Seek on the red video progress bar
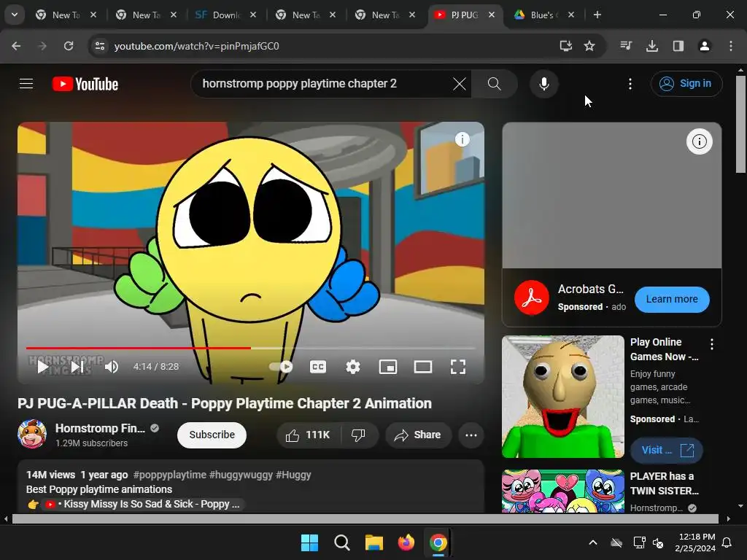 click(x=251, y=348)
